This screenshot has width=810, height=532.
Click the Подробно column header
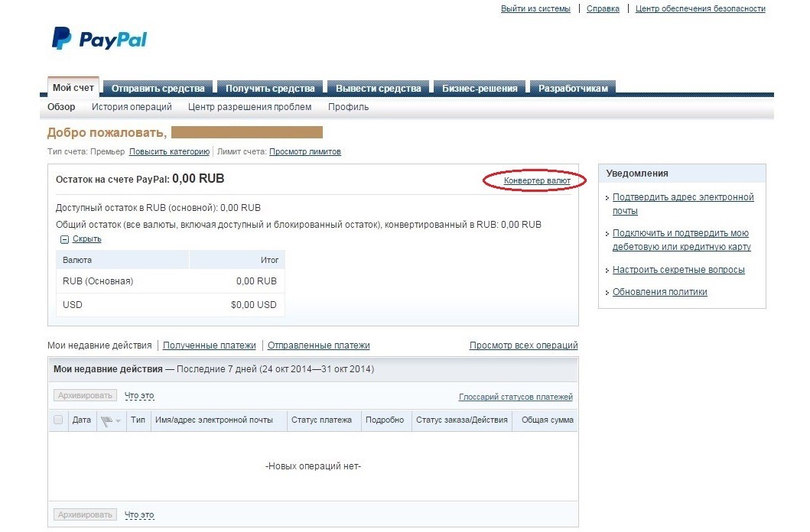385,420
